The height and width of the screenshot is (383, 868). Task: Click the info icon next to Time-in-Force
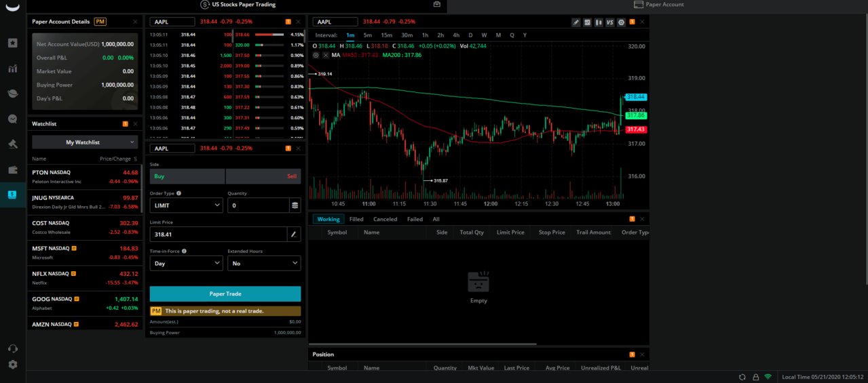coord(184,251)
